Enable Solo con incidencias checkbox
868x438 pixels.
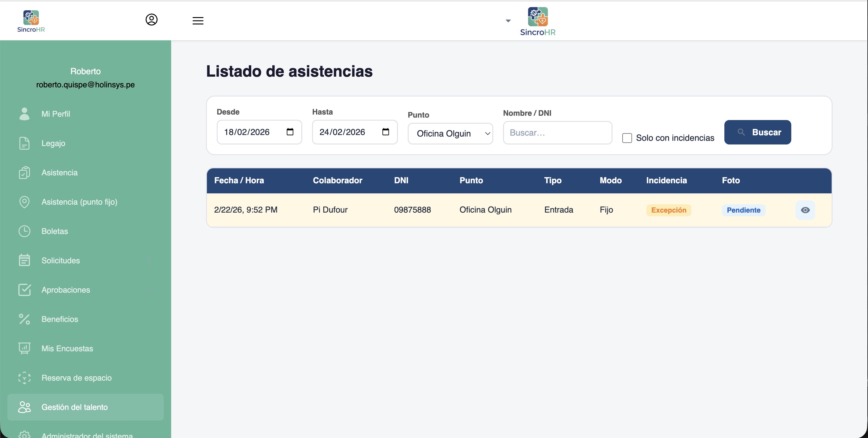(627, 138)
